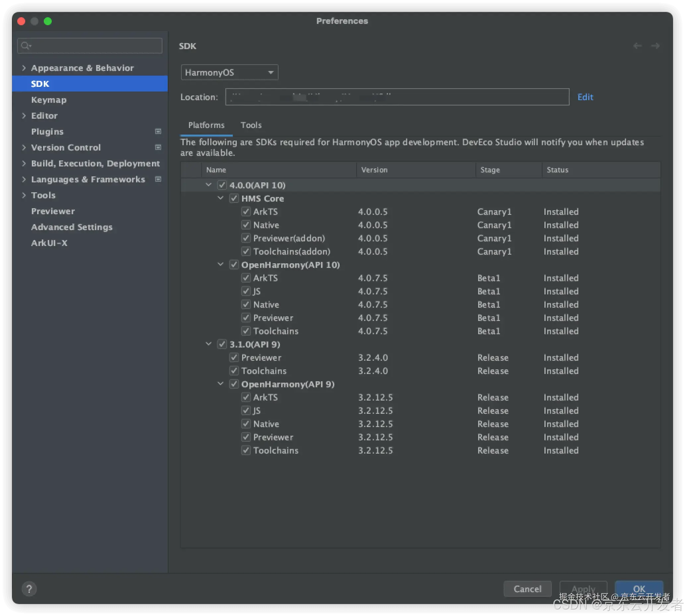685x616 pixels.
Task: Select SDK in the settings sidebar
Action: point(90,84)
